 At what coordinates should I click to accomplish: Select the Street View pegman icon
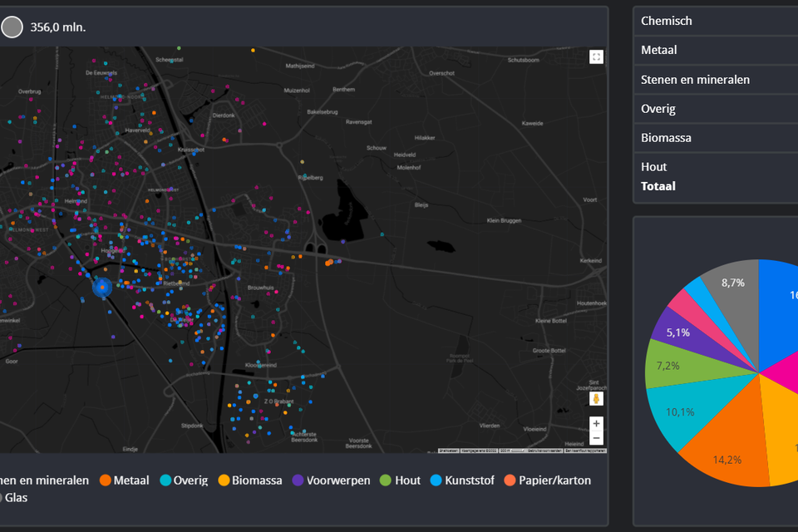[x=596, y=399]
